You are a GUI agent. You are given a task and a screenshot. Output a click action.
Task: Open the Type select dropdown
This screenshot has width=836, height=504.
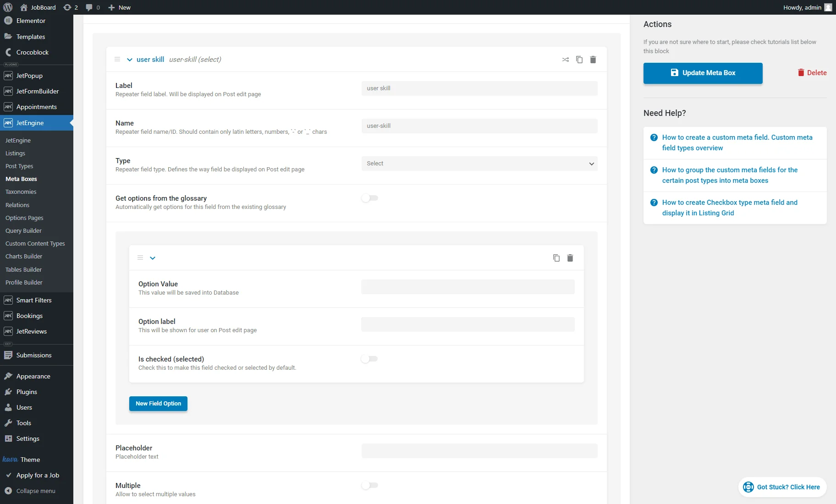479,164
